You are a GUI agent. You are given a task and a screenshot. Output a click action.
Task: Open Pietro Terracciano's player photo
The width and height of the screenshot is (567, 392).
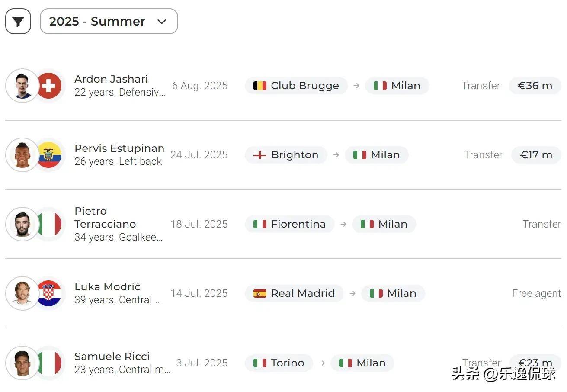tap(22, 224)
